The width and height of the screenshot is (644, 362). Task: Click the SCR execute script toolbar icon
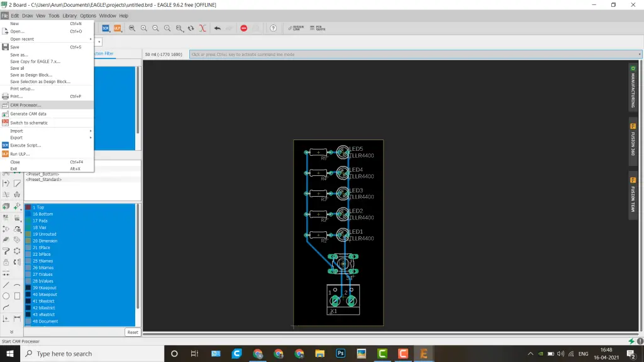tap(106, 28)
